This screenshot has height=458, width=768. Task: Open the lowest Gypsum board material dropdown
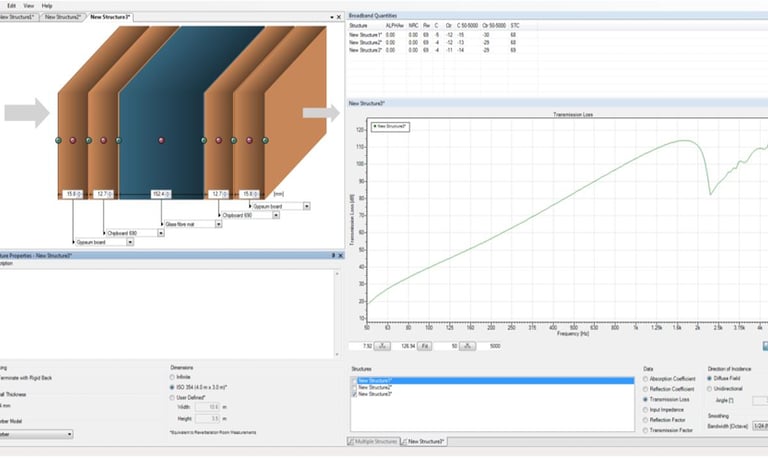pyautogui.click(x=130, y=242)
